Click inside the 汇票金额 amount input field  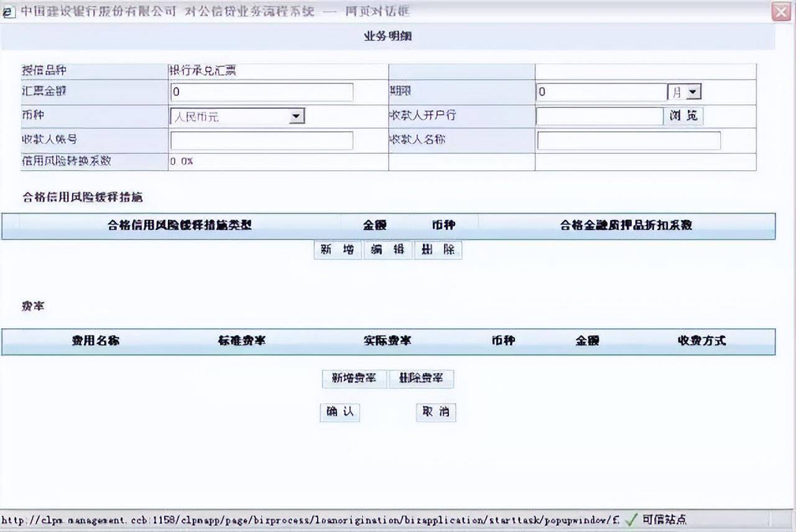(261, 91)
